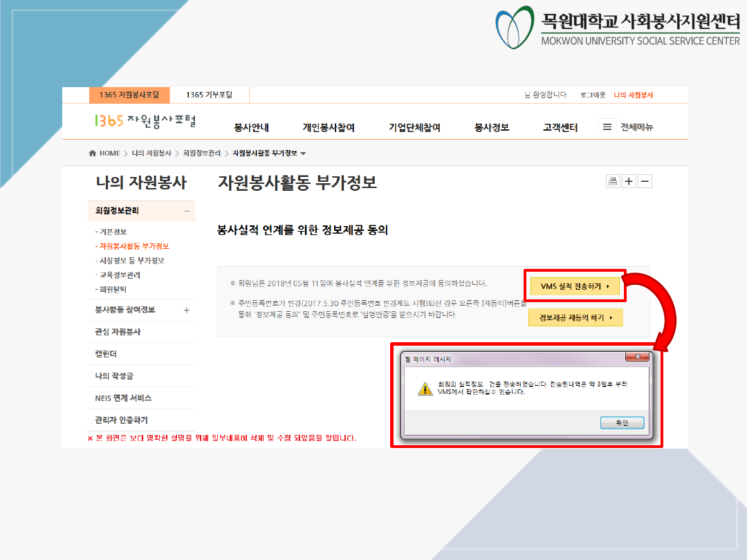Click the 1365 자원봉사포털 logo
The image size is (747, 560).
[145, 121]
